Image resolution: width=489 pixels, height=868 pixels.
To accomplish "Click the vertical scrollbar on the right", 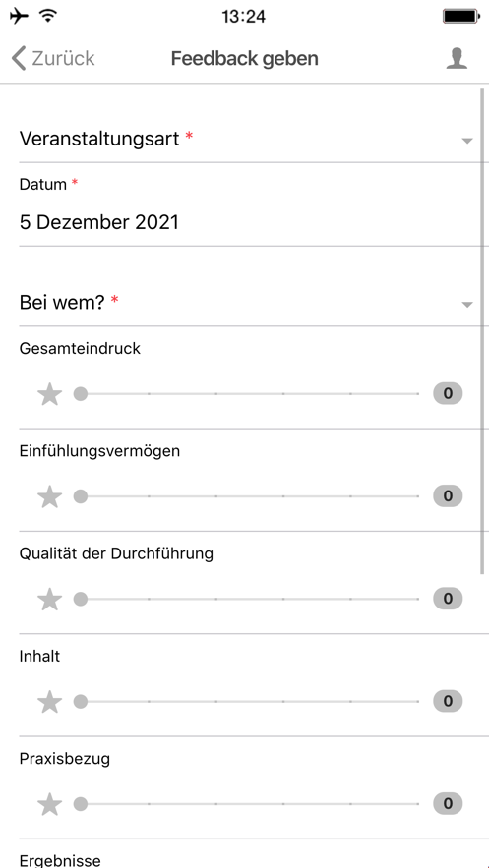I will coord(484,331).
